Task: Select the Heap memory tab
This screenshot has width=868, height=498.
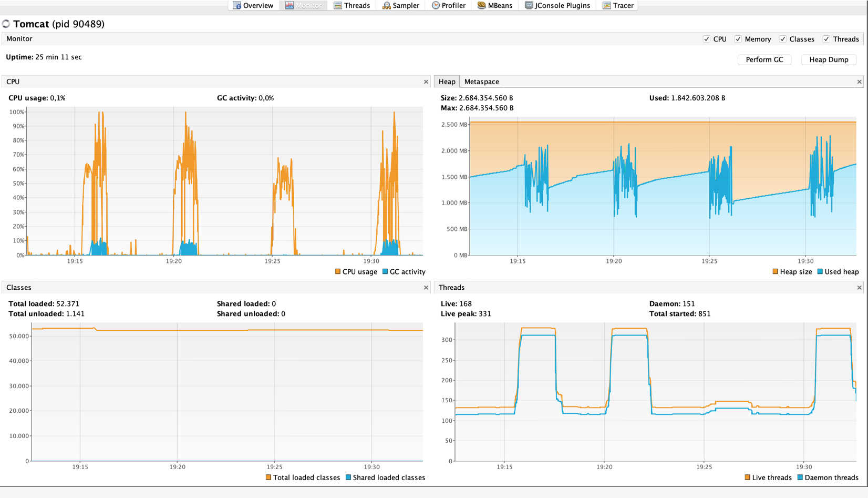Action: tap(447, 82)
